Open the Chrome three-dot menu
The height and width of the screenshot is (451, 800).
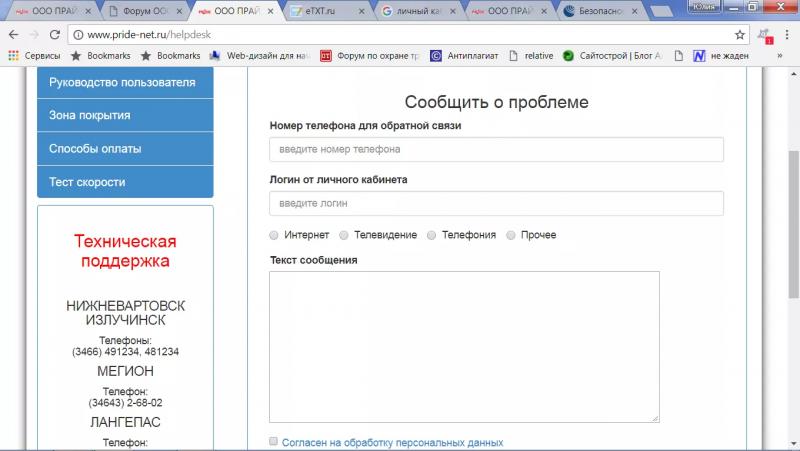tap(787, 35)
